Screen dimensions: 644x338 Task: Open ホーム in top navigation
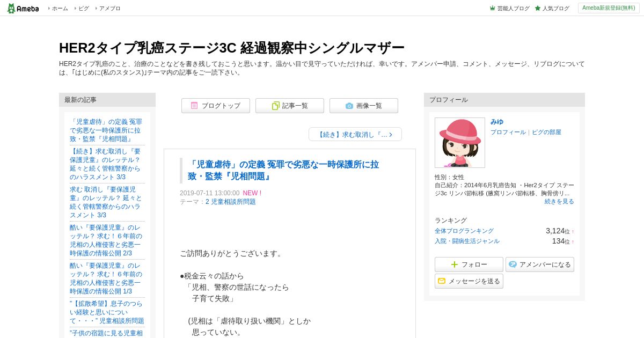pyautogui.click(x=60, y=8)
